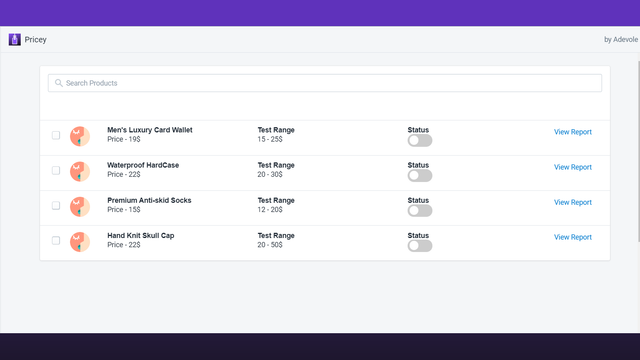The image size is (640, 360).
Task: Open Men's Luxury Card Wallet product image
Action: [80, 136]
